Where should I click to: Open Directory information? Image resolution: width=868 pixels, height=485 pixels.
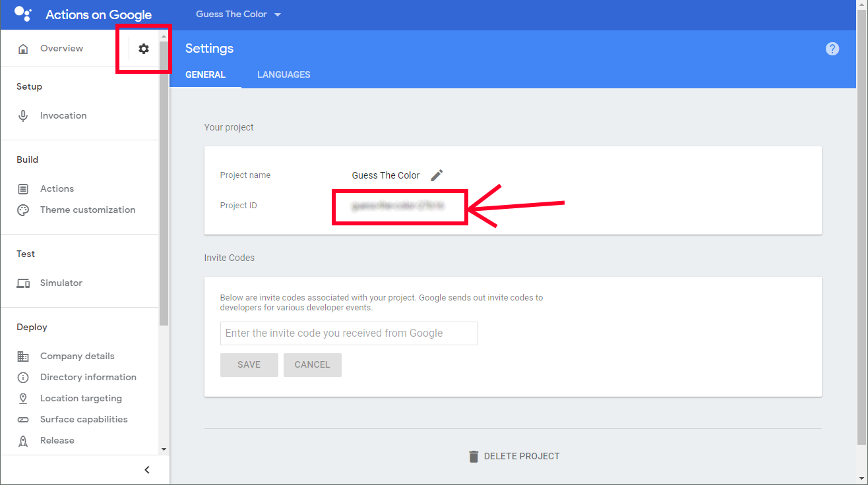pyautogui.click(x=88, y=377)
